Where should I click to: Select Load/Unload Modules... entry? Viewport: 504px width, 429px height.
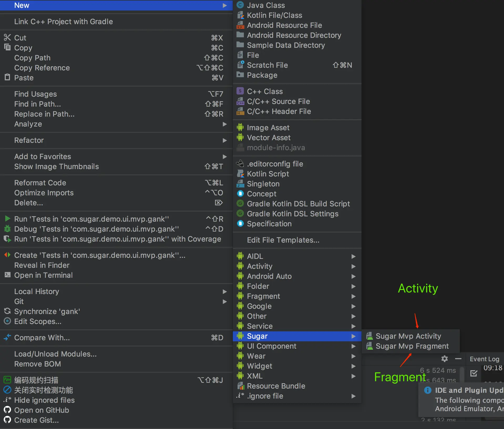click(116, 354)
